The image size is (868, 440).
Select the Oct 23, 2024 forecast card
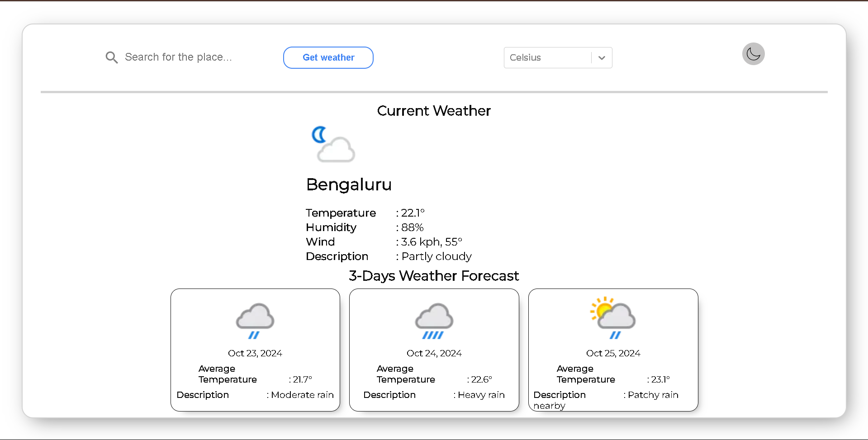255,350
